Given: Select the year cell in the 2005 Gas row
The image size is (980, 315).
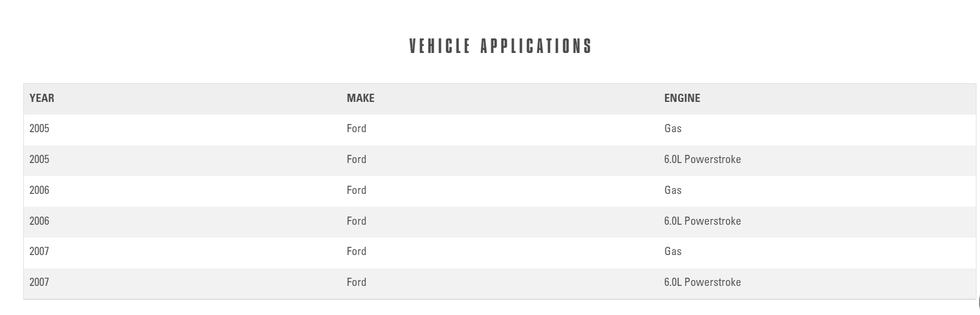Looking at the screenshot, I should coord(40,129).
